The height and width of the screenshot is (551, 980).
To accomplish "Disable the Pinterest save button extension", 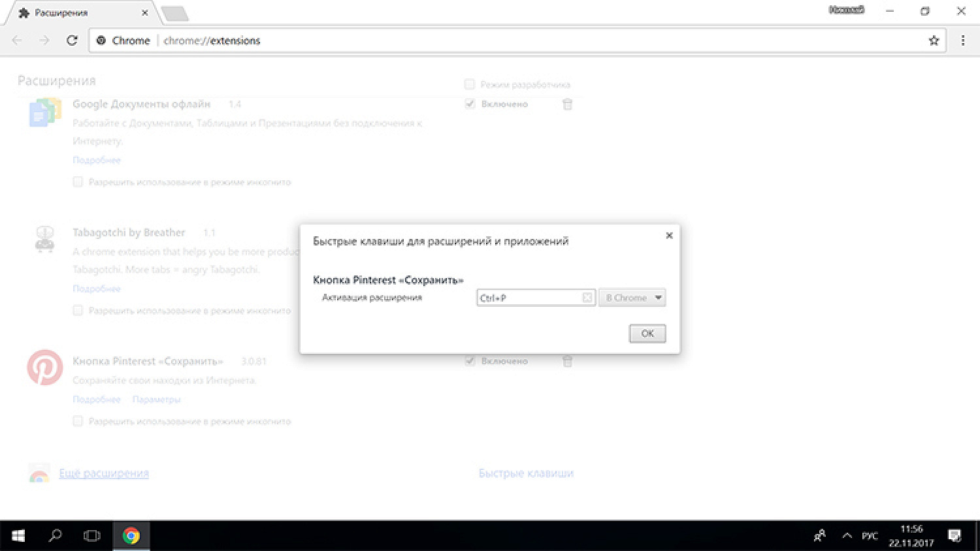I will [x=469, y=361].
